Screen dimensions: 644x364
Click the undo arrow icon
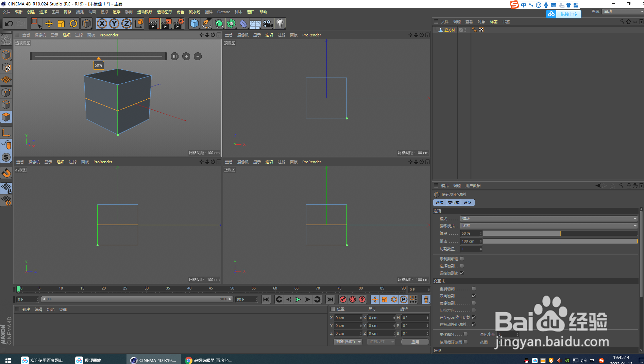tap(9, 23)
